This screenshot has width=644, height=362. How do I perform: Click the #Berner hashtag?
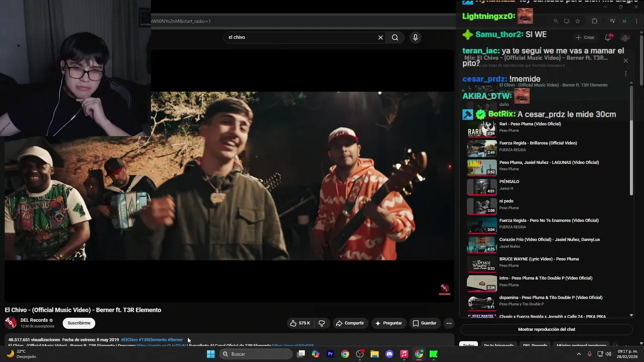(176, 340)
